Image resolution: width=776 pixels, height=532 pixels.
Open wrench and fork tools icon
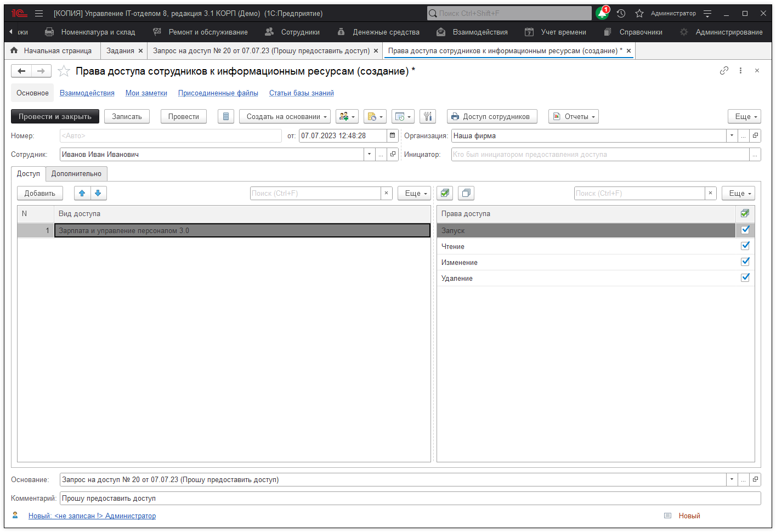(428, 116)
